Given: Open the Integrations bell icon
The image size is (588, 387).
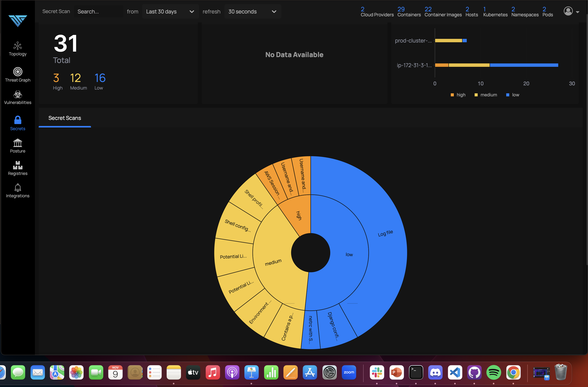Looking at the screenshot, I should [x=18, y=188].
